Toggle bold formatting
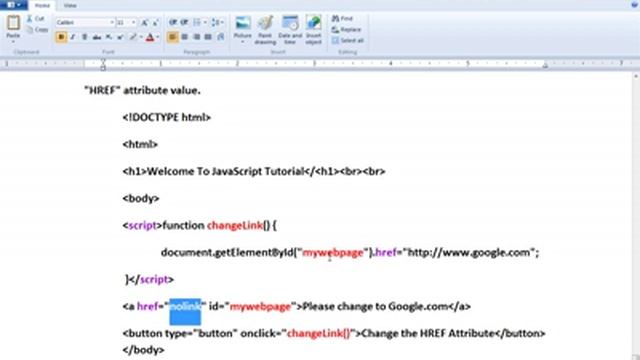Viewport: 640px width, 360px height. click(x=61, y=37)
